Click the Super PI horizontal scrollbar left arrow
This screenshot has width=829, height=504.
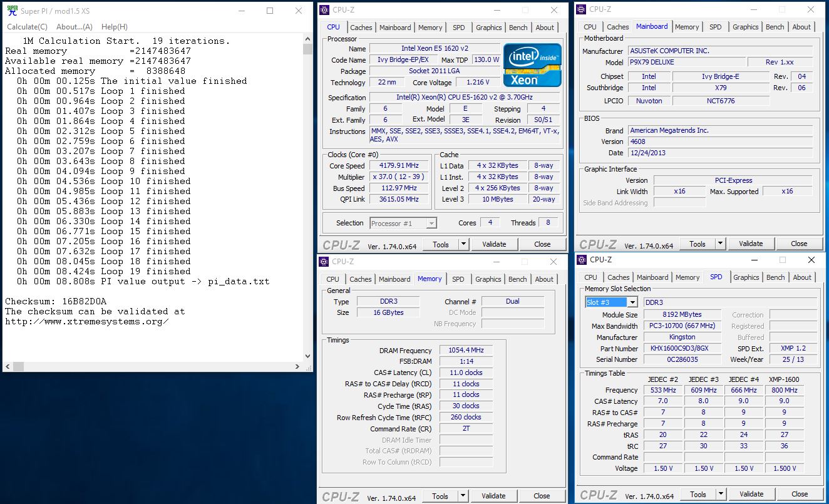pyautogui.click(x=8, y=367)
